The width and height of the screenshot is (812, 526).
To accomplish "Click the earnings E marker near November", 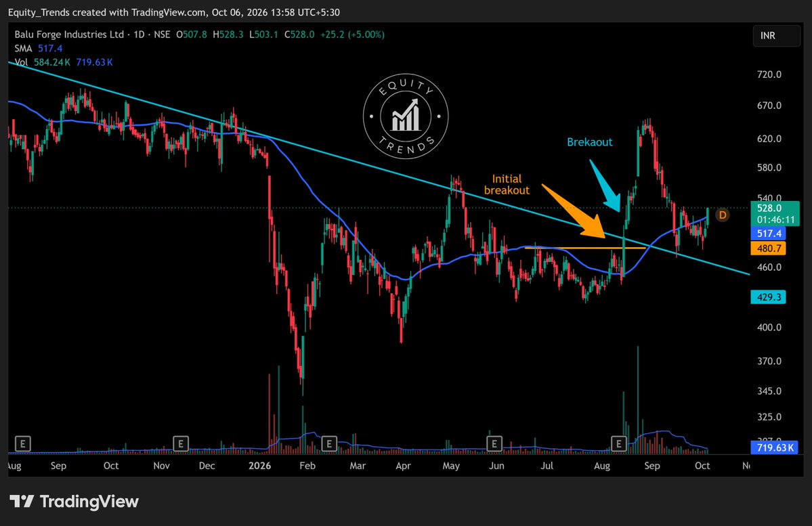I will click(181, 443).
